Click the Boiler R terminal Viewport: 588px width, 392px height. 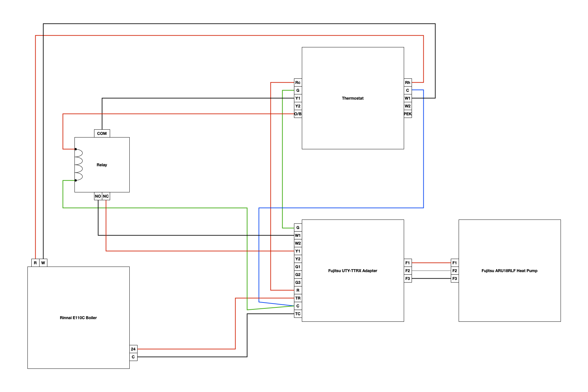coord(35,263)
